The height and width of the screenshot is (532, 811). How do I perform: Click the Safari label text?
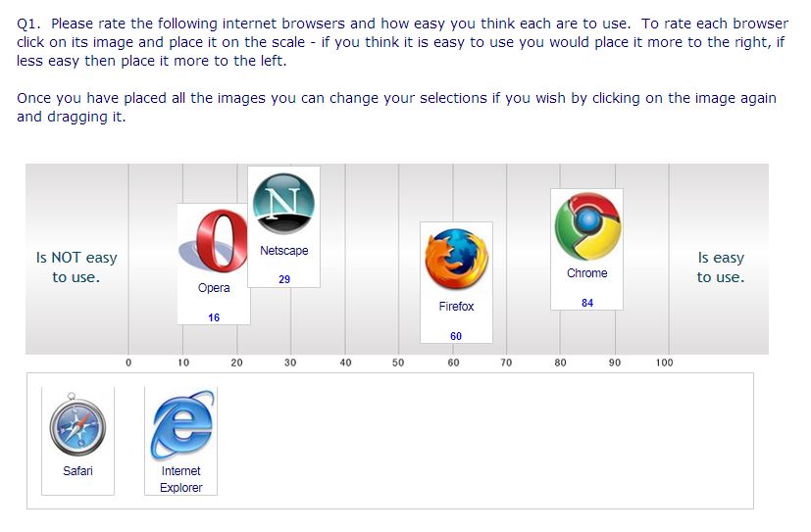point(77,471)
